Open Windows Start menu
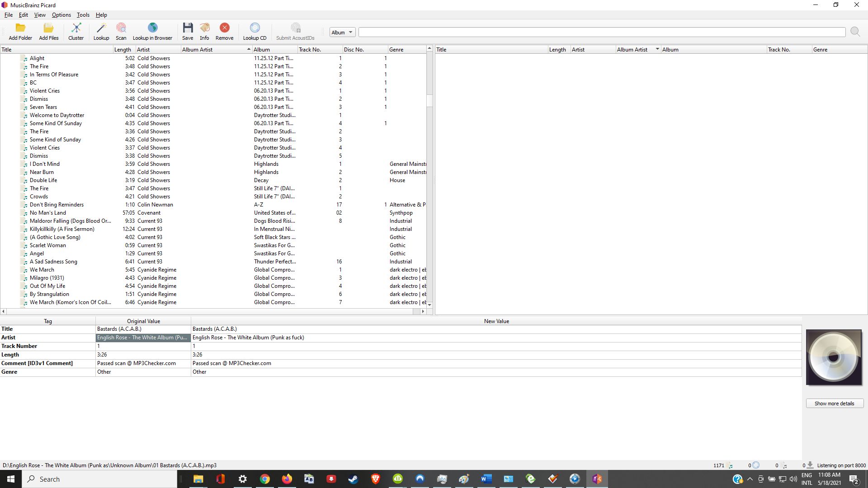Screen dimensions: 868x488 click(11, 479)
